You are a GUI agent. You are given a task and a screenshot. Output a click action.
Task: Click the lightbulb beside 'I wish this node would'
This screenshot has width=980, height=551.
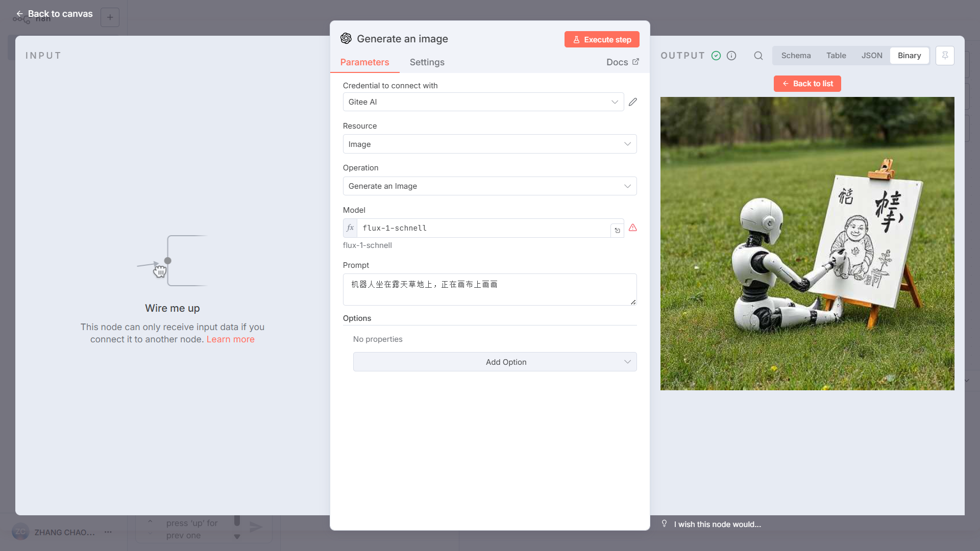(664, 523)
